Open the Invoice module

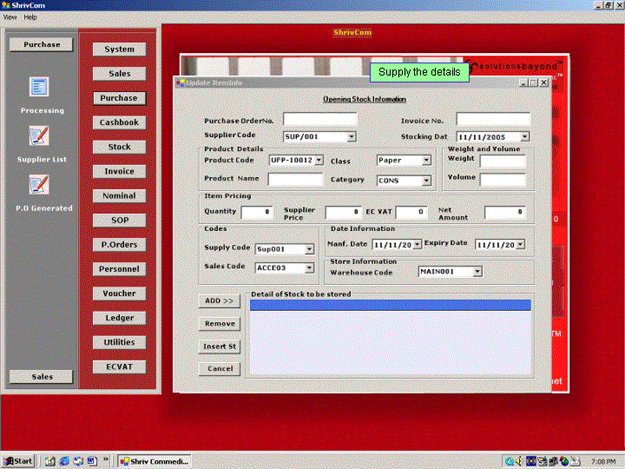click(x=119, y=171)
